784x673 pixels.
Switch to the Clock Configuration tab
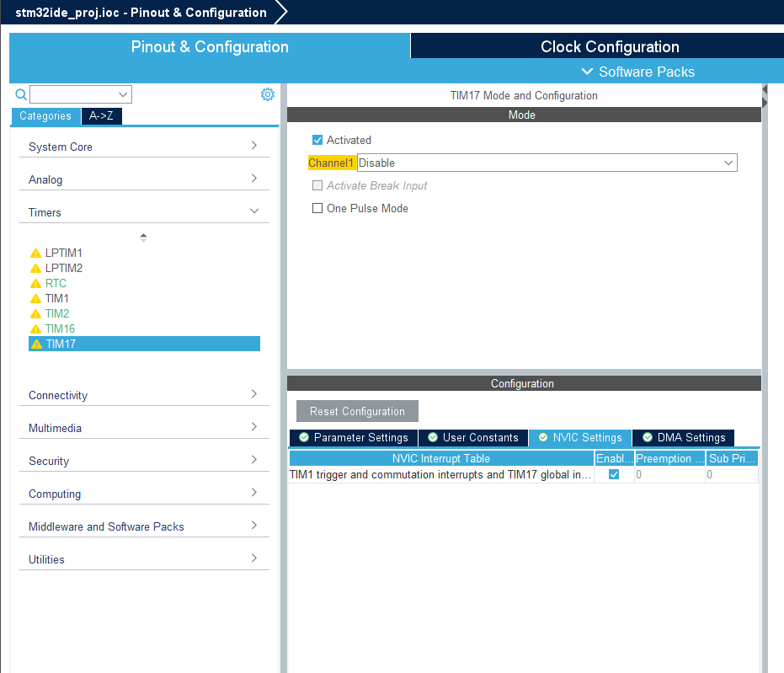point(609,45)
